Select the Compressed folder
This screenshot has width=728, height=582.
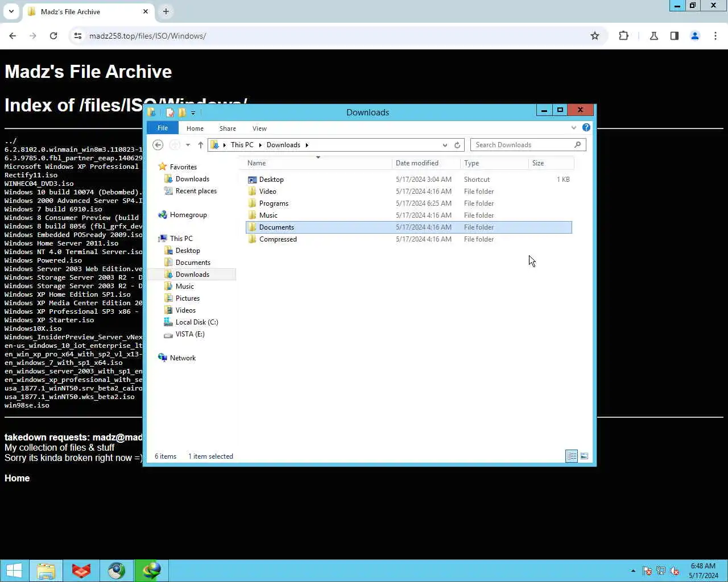pos(408,239)
